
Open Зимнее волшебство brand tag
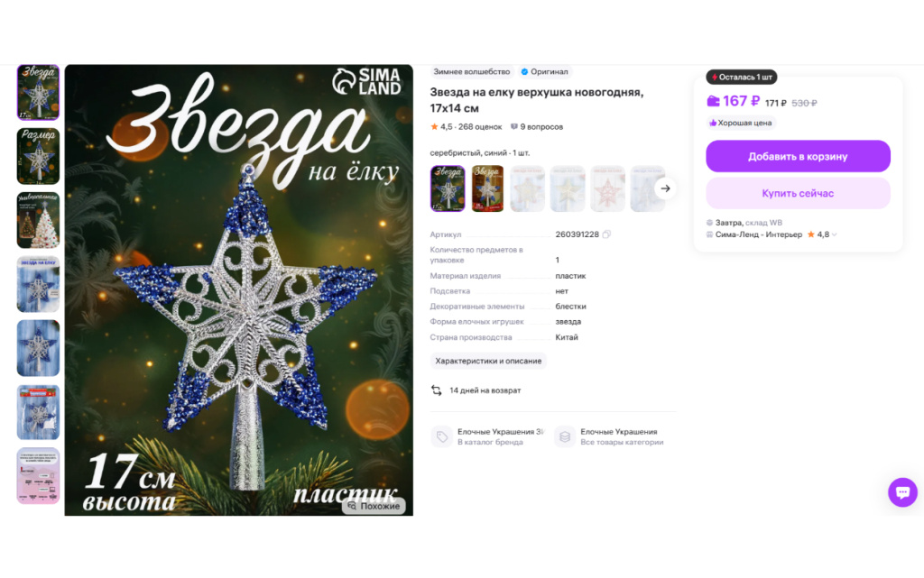[471, 72]
